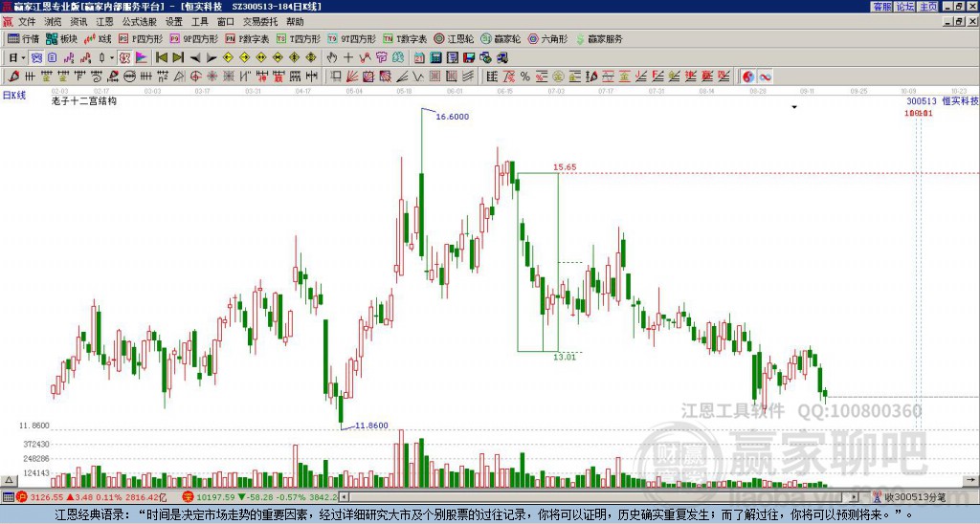Image resolution: width=980 pixels, height=524 pixels.
Task: Open the 赢家轮 wheel tool
Action: click(x=501, y=38)
